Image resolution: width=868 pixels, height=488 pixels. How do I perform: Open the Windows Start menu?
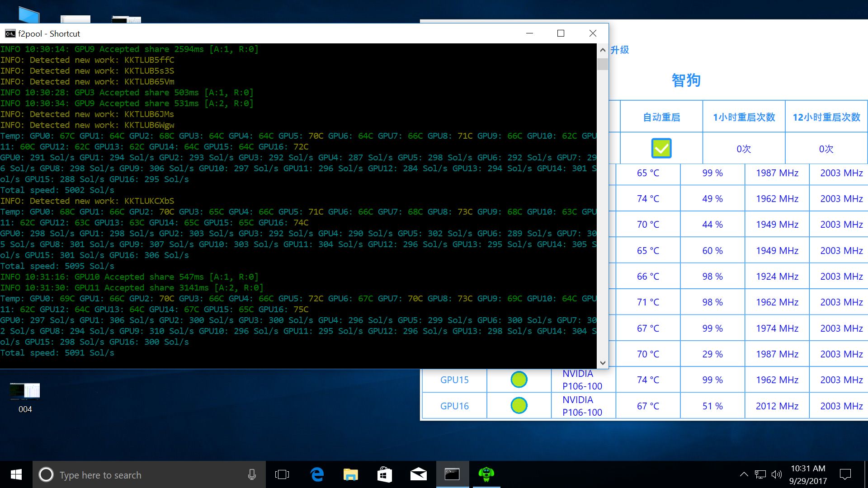(x=16, y=474)
